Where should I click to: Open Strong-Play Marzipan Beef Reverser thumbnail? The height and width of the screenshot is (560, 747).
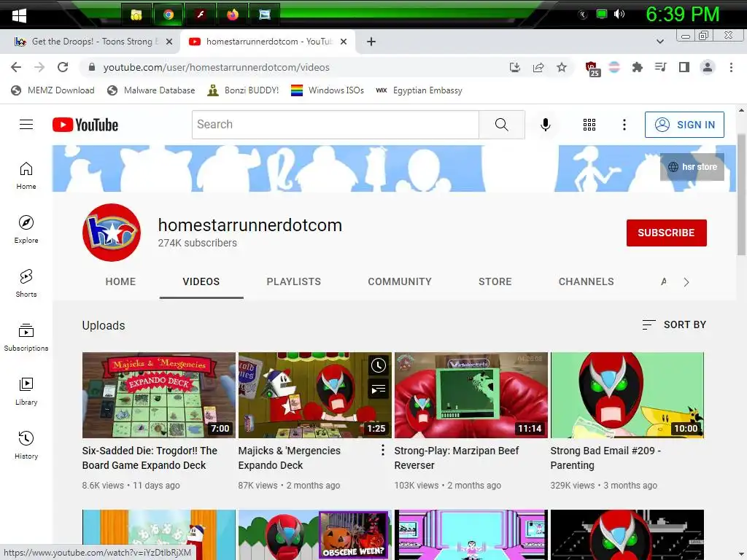(x=471, y=394)
